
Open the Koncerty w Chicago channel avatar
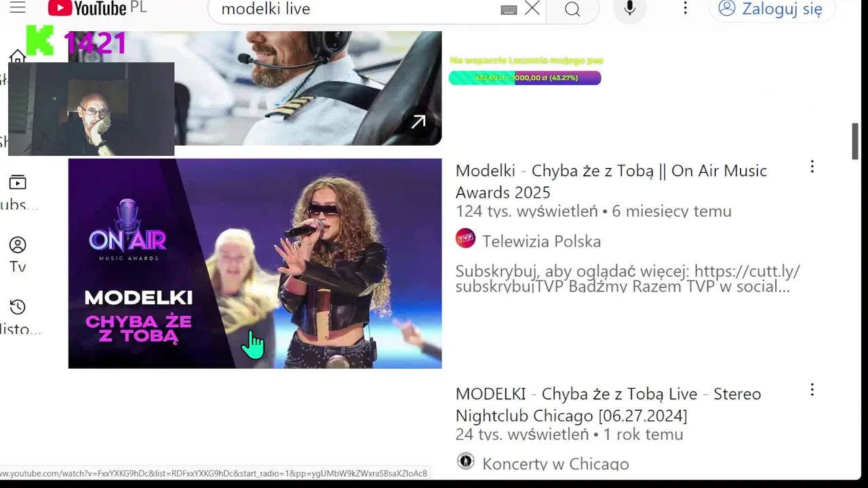tap(465, 462)
